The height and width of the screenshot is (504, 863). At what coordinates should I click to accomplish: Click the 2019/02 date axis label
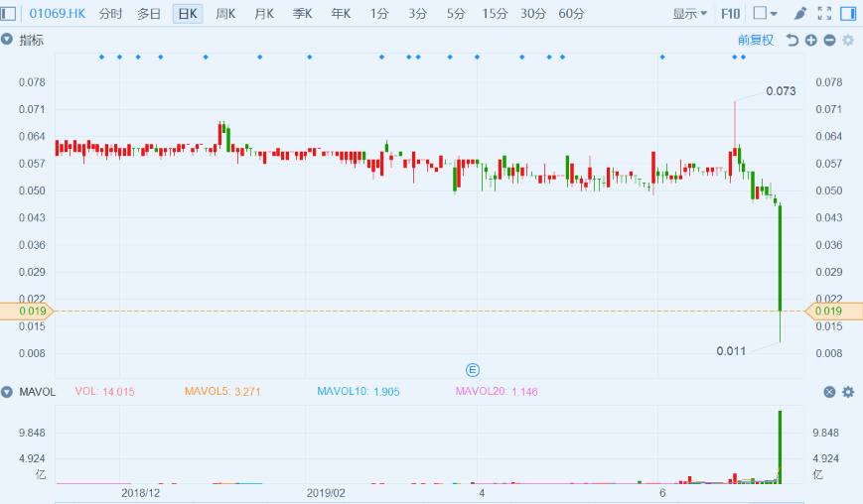pyautogui.click(x=326, y=493)
